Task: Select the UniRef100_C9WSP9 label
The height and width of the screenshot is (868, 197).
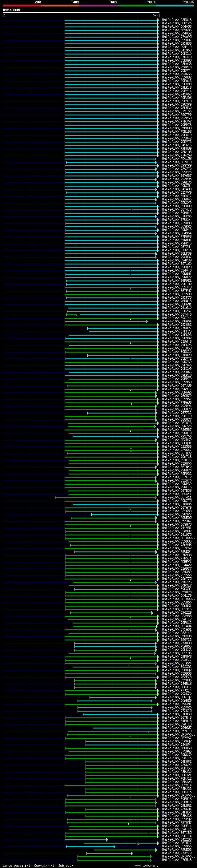Action: coord(177,104)
